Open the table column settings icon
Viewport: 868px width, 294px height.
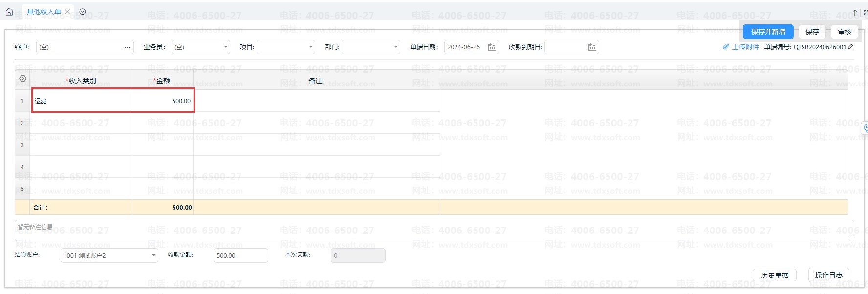tap(22, 79)
